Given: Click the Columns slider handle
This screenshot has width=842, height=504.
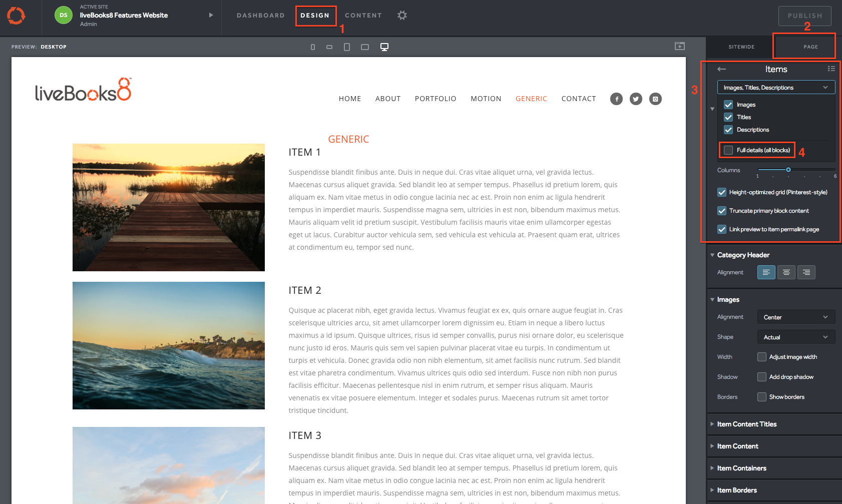Looking at the screenshot, I should pyautogui.click(x=788, y=170).
